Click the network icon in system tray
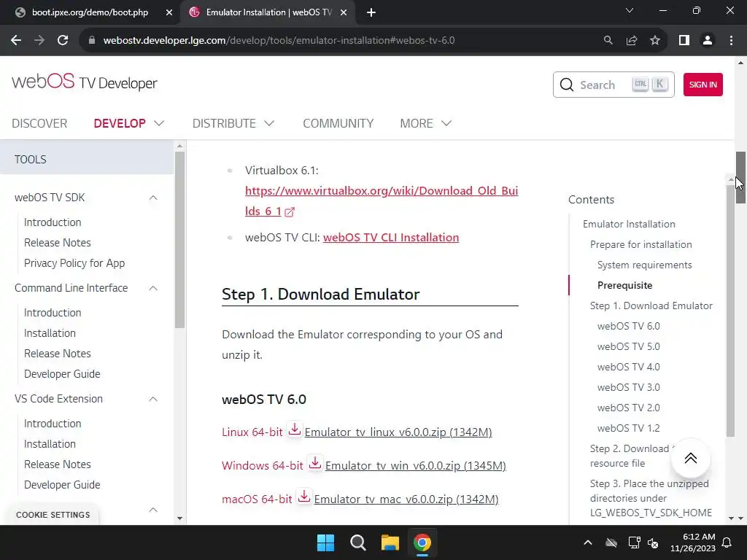Viewport: 747px width, 560px height. pos(634,542)
